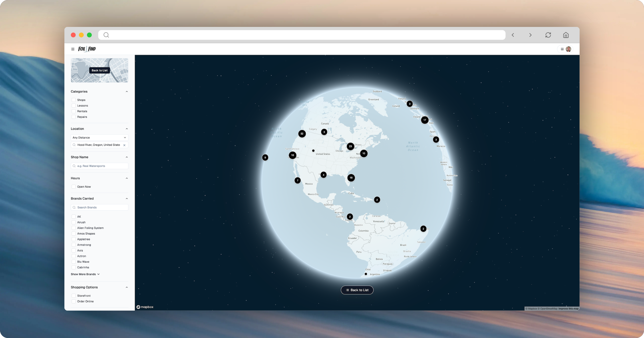Screen dimensions: 644x338
Task: Check the Rentals category
Action: [x=74, y=111]
